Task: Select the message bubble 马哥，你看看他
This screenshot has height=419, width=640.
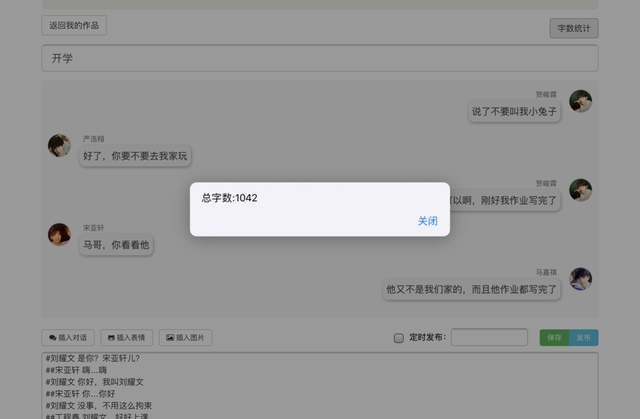Action: (116, 244)
